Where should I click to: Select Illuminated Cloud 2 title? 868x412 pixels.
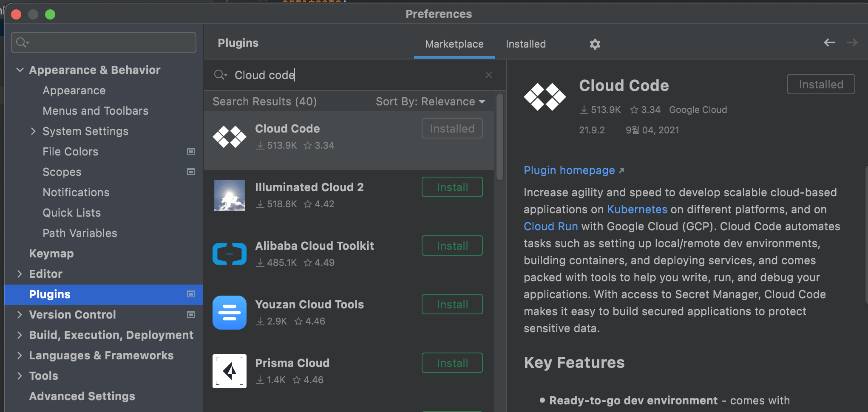coord(309,187)
